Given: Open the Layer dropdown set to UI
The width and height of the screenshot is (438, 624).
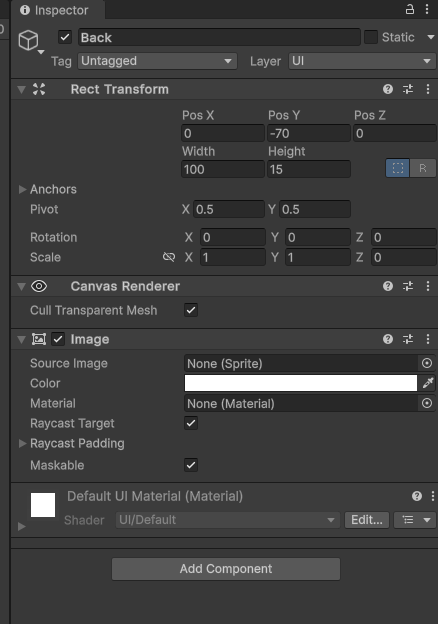Looking at the screenshot, I should (x=362, y=61).
